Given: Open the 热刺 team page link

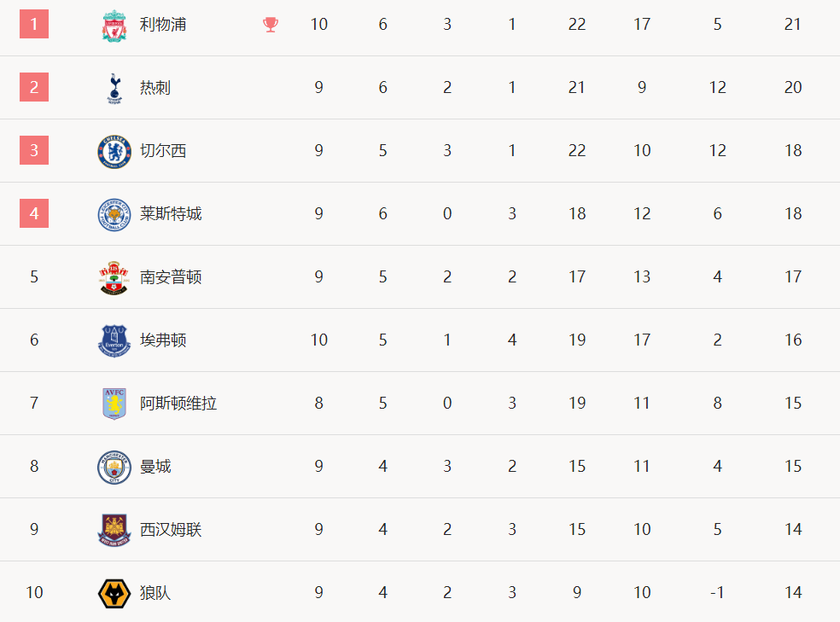Looking at the screenshot, I should coord(155,87).
